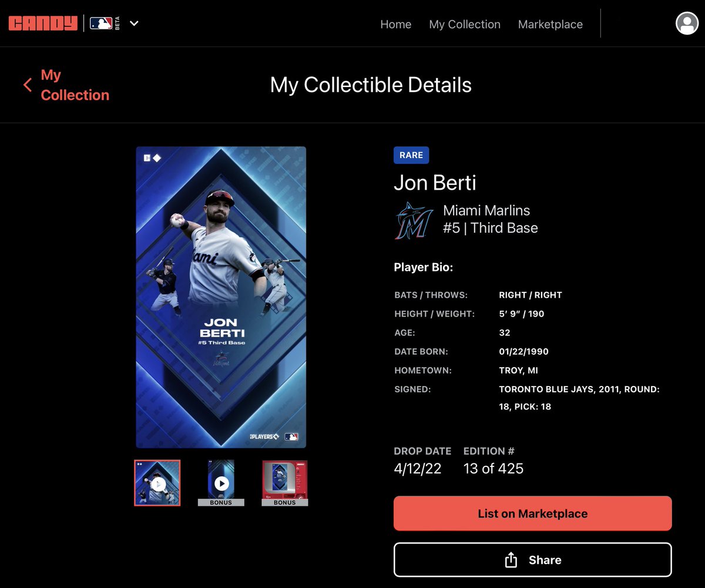
Task: Click 'RIGHT / RIGHT' value
Action: 531,295
